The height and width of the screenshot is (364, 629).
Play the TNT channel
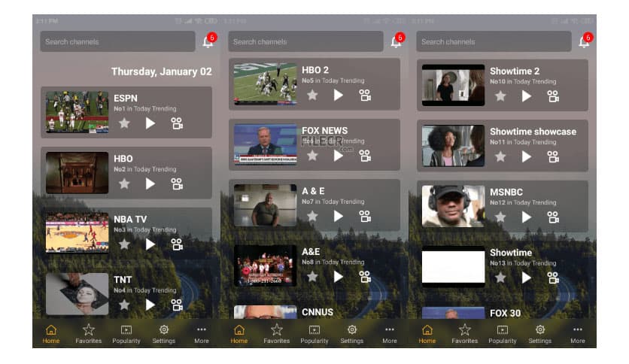[x=150, y=305]
